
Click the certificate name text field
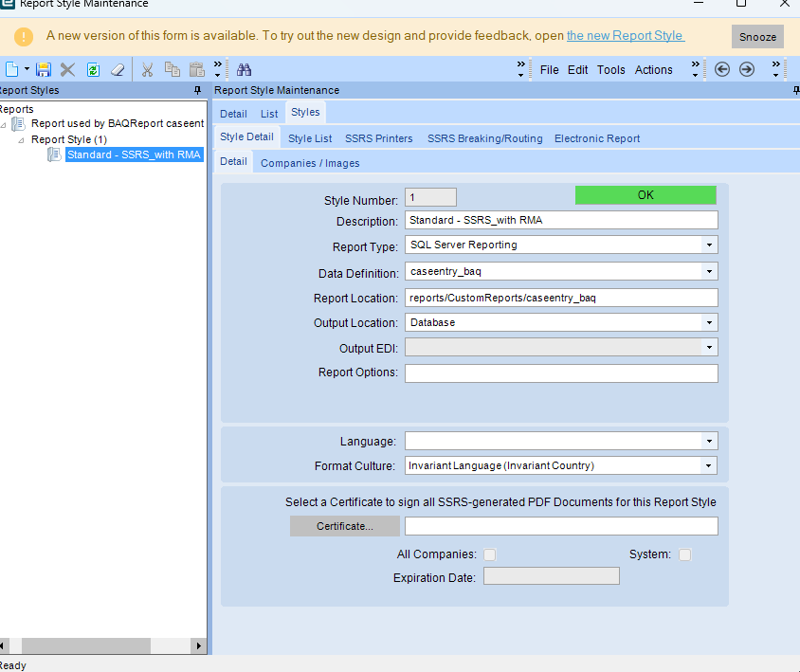pyautogui.click(x=561, y=526)
